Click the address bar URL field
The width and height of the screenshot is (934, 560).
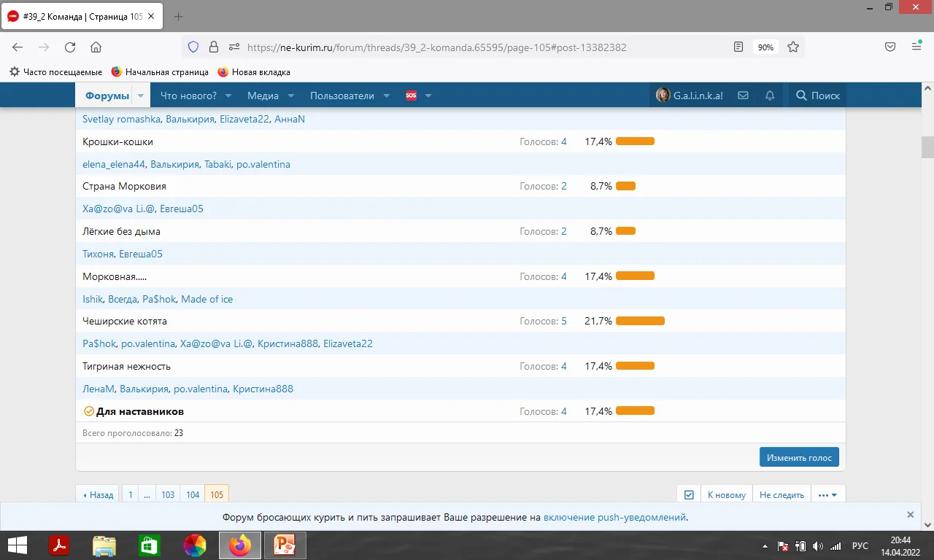coord(438,47)
